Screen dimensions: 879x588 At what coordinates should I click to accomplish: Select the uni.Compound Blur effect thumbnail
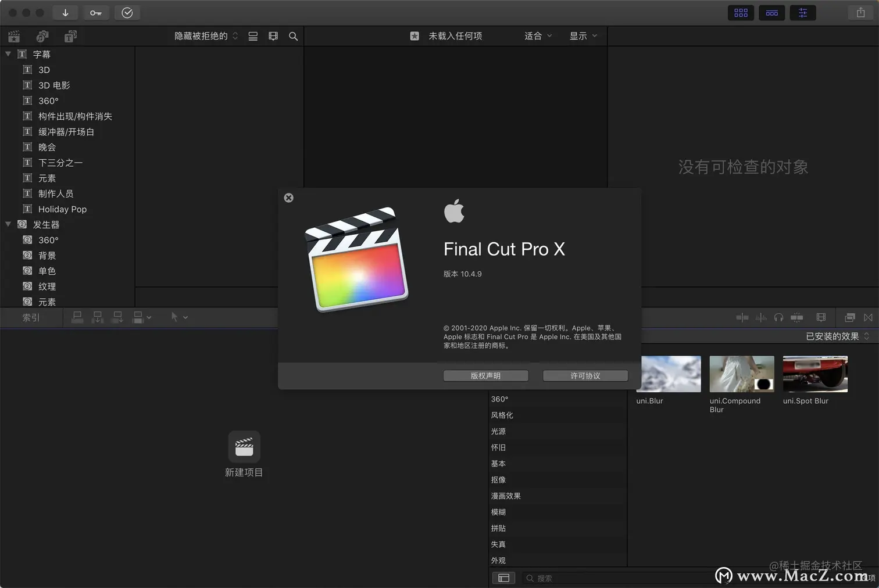tap(742, 374)
